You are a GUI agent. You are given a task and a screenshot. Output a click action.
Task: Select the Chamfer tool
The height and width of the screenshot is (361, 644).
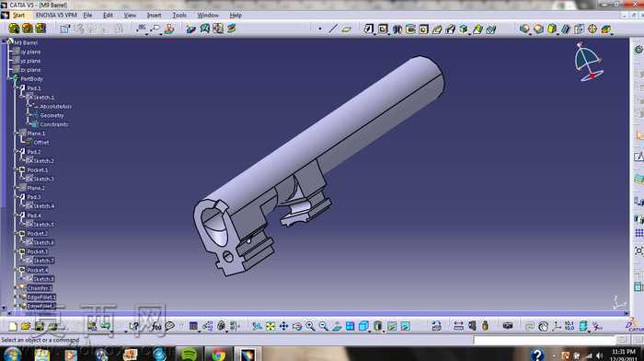coord(538,29)
